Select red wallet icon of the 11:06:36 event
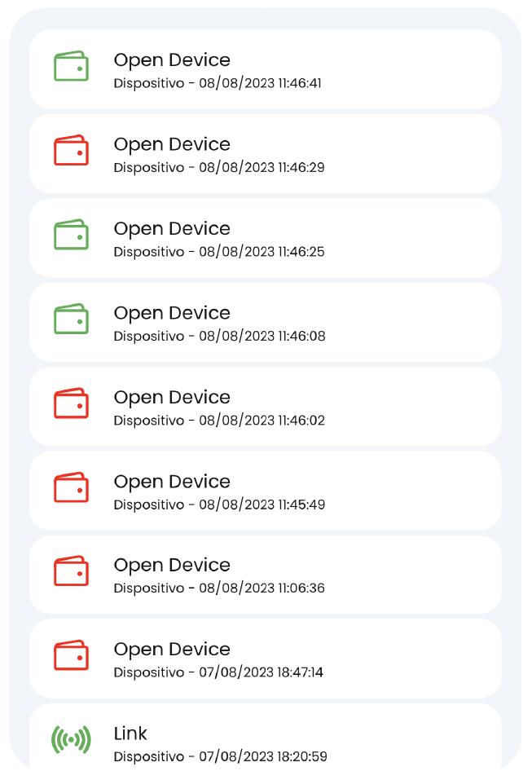The width and height of the screenshot is (532, 780). point(71,571)
